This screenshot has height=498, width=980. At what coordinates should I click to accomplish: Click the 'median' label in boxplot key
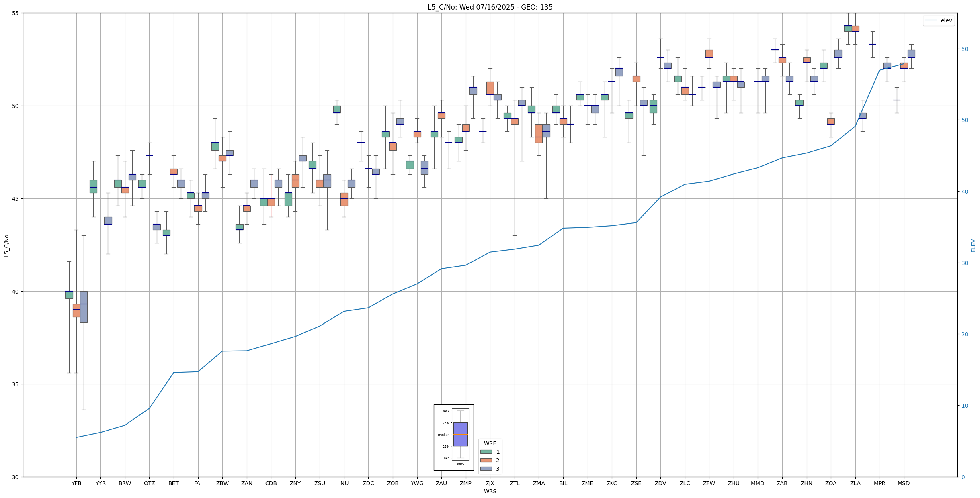(x=443, y=435)
